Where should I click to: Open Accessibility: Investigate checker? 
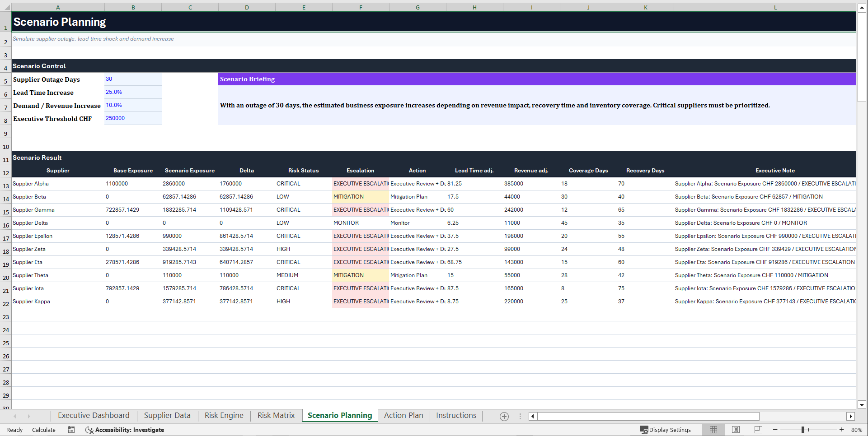pyautogui.click(x=124, y=430)
